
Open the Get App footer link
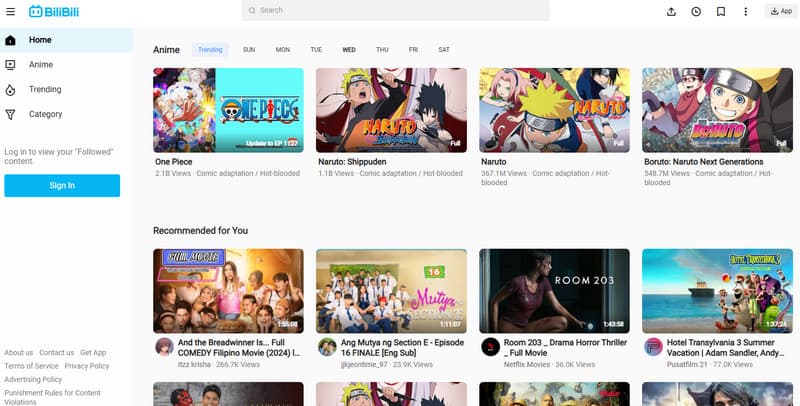[x=93, y=352]
